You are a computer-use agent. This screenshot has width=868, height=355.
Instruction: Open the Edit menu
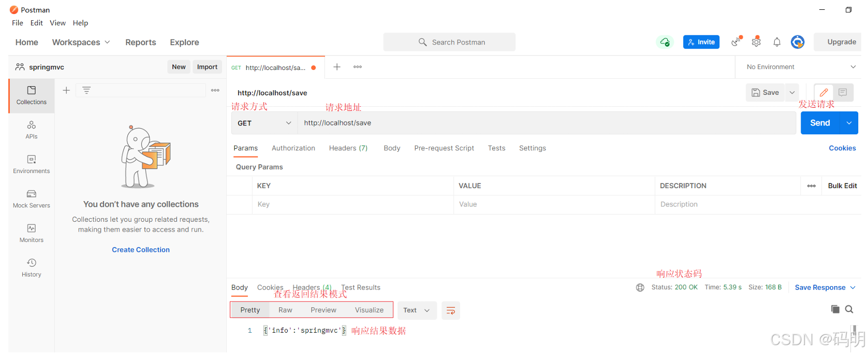[36, 23]
